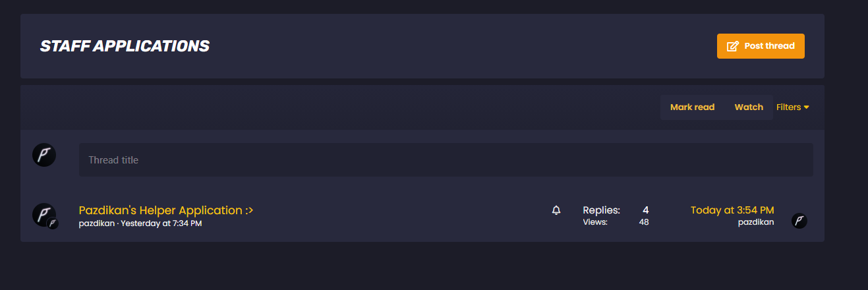The image size is (868, 290).
Task: Click the Replies count of 4
Action: [645, 210]
